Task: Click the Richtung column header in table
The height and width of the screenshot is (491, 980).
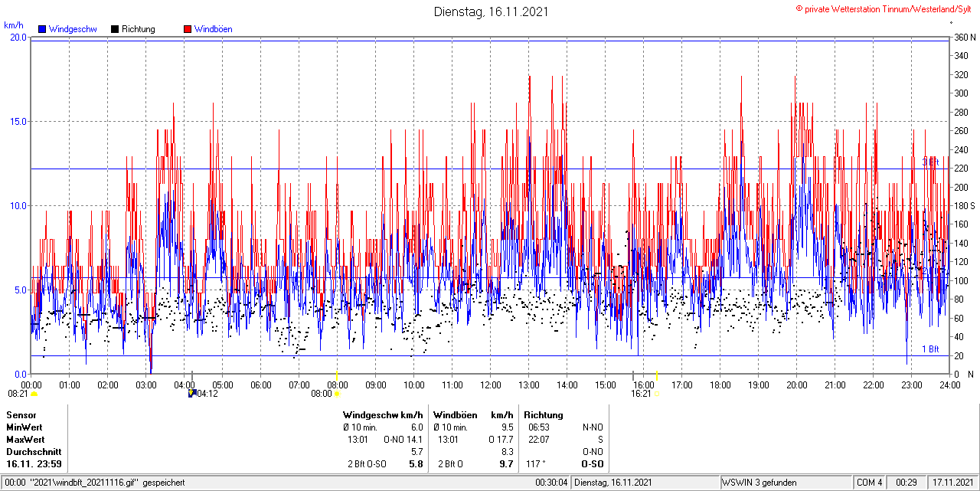Action: (x=544, y=415)
